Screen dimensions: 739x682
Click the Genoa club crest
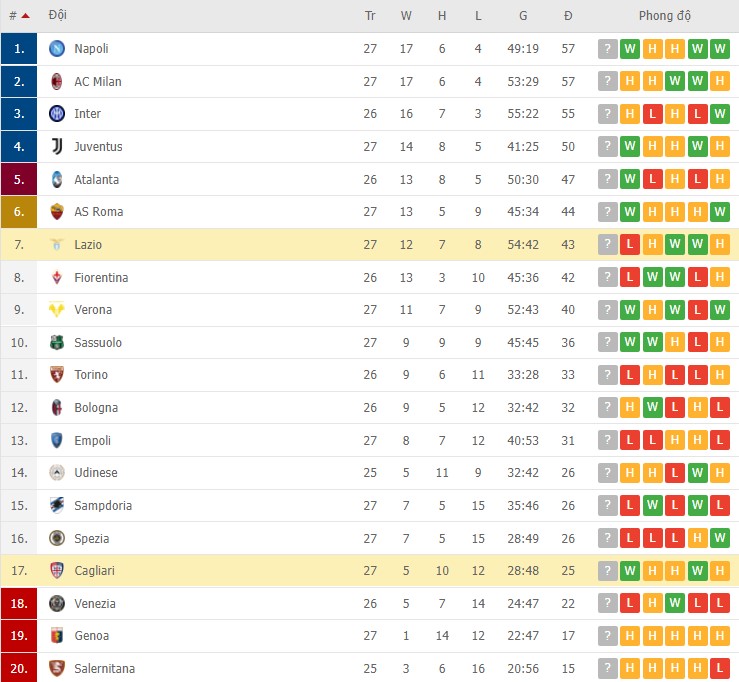tap(57, 636)
